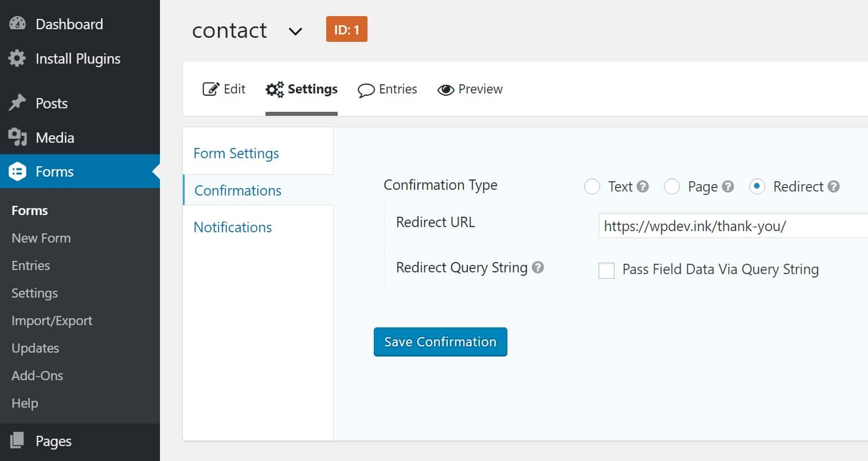Choose the Page confirmation type
The width and height of the screenshot is (868, 461).
pyautogui.click(x=671, y=186)
